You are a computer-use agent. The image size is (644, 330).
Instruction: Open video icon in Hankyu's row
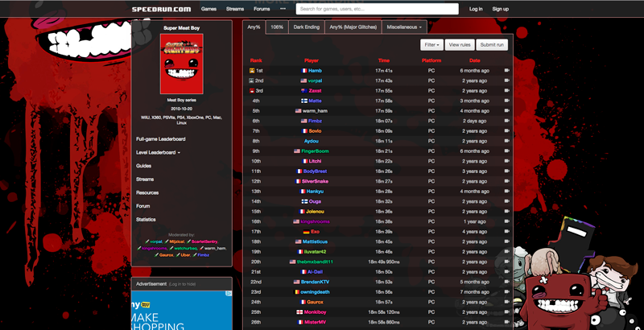pyautogui.click(x=506, y=192)
